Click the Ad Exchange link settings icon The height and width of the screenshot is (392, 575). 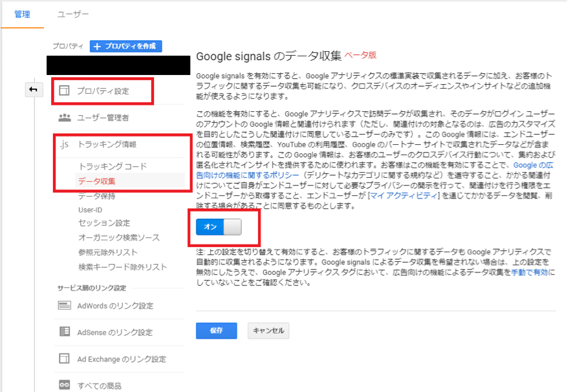[x=64, y=359]
